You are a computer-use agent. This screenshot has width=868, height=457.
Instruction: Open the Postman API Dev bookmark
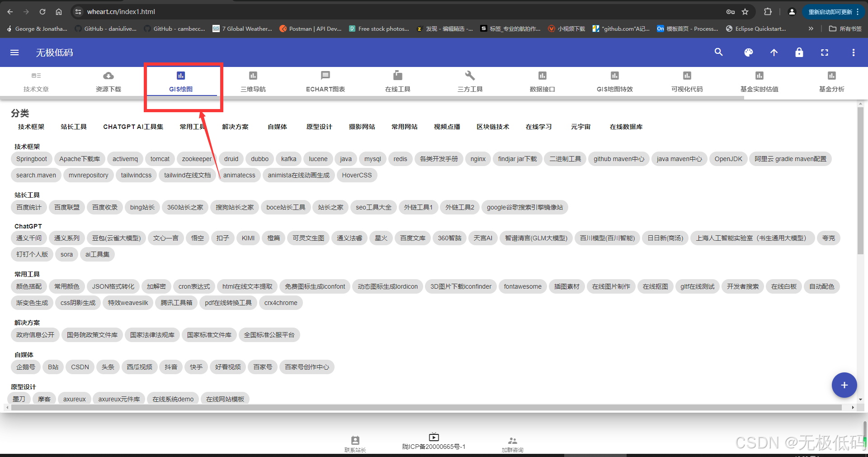311,29
